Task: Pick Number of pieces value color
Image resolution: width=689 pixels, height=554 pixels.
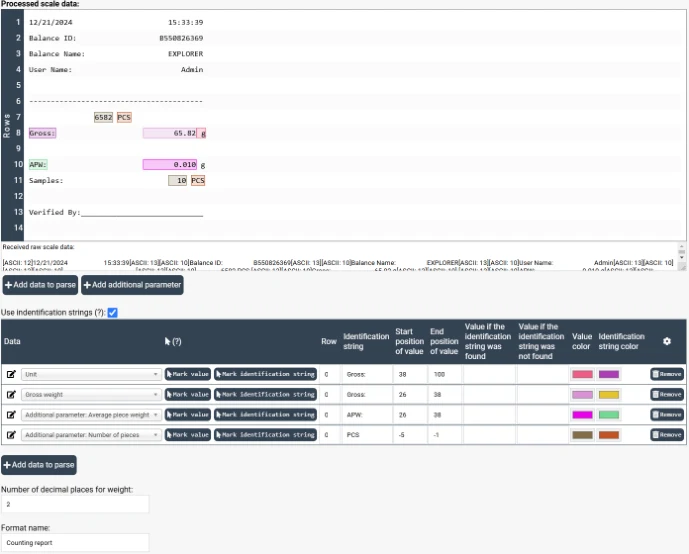Action: pos(582,435)
